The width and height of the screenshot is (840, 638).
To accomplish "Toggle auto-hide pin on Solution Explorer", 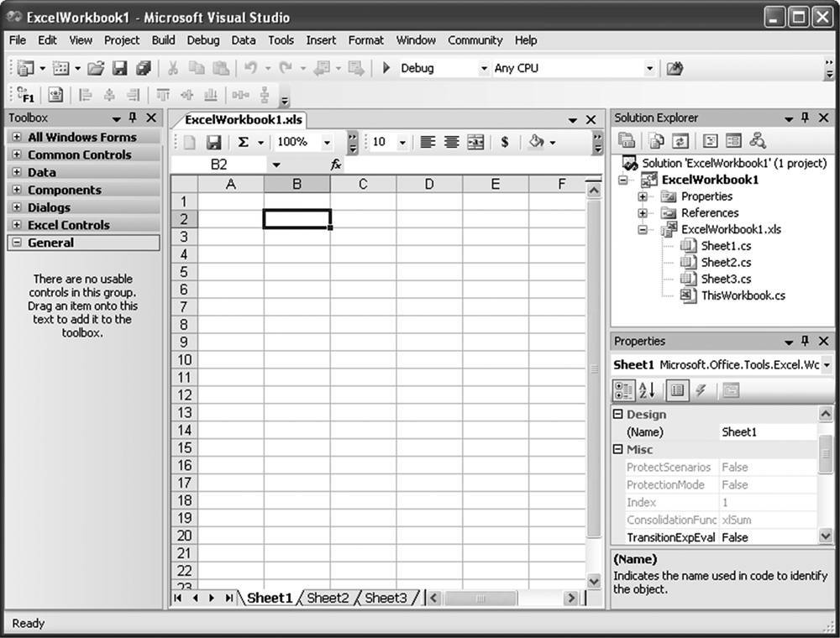I will (805, 118).
